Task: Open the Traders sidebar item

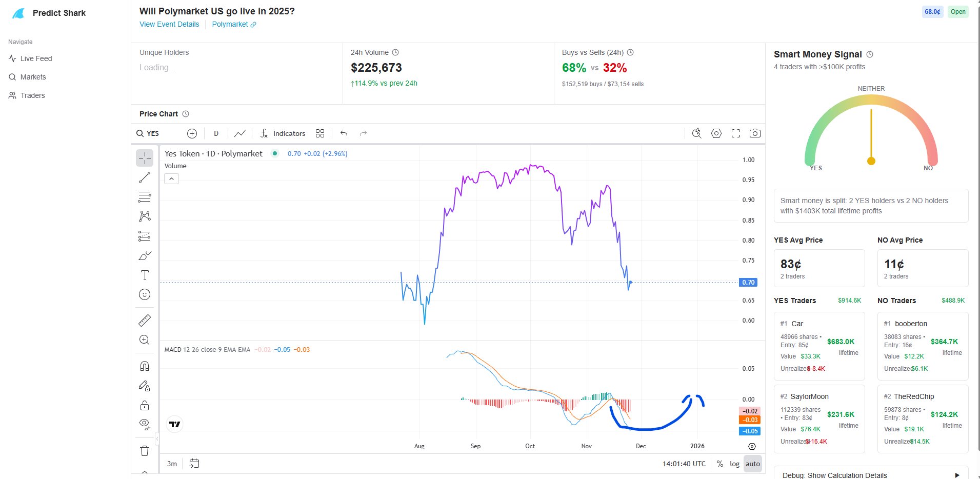Action: pyautogui.click(x=32, y=95)
